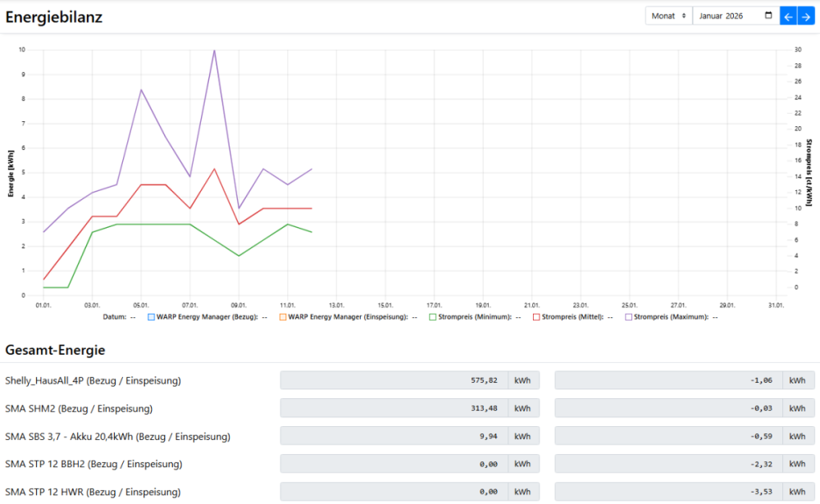Viewport: 820px width, 504px height.
Task: Click the highest peak of purple maximum price line
Action: (215, 50)
